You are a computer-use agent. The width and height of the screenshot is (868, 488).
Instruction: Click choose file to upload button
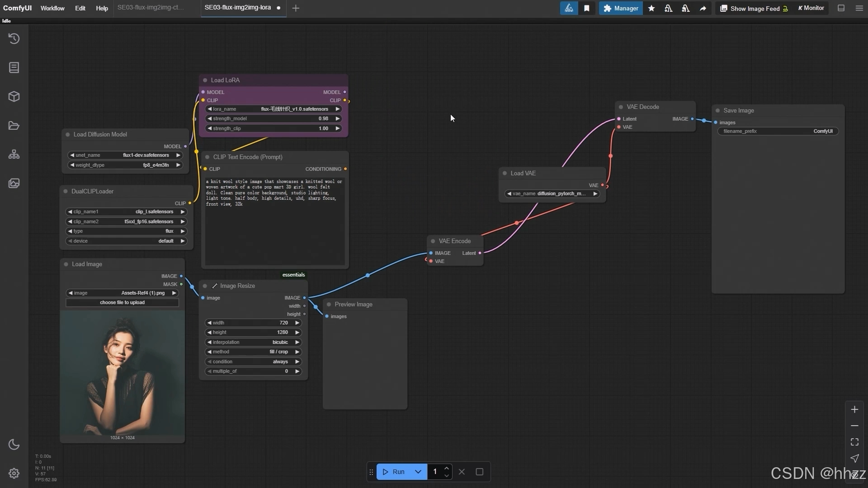click(x=122, y=303)
